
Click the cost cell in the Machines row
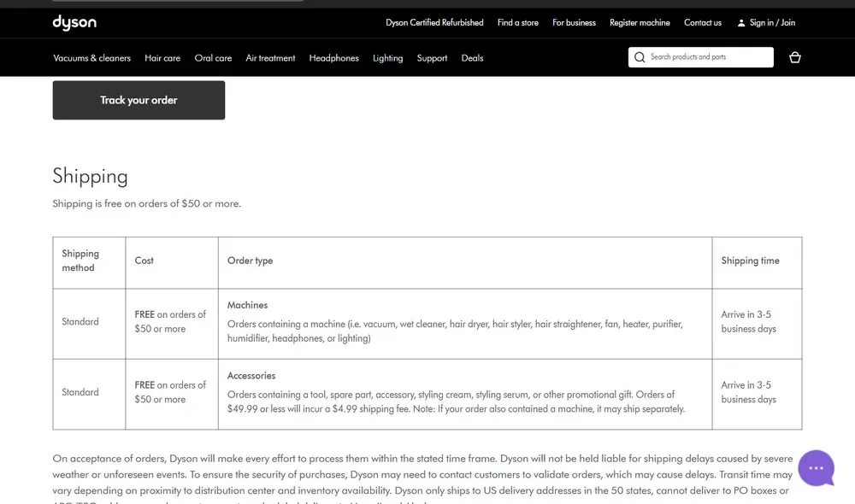170,321
